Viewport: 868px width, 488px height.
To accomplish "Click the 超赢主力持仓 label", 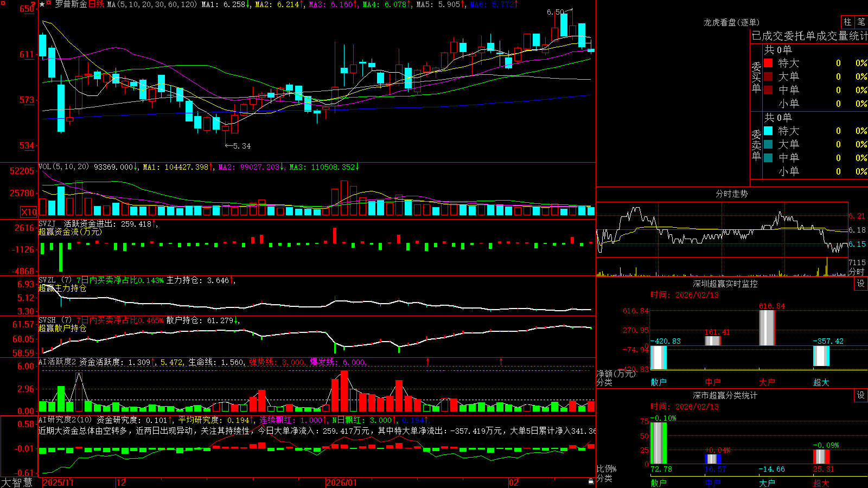I will pyautogui.click(x=62, y=288).
